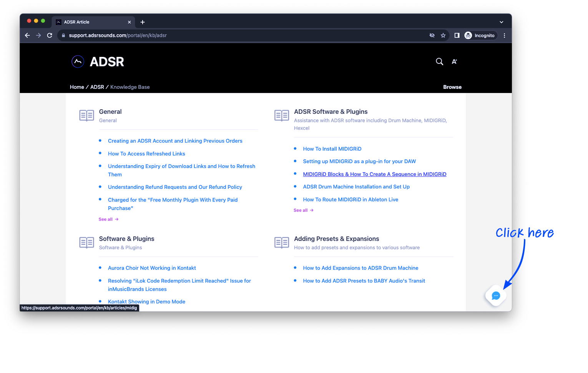Open How To Route MIDIGRiD in Ableton Live

point(350,200)
